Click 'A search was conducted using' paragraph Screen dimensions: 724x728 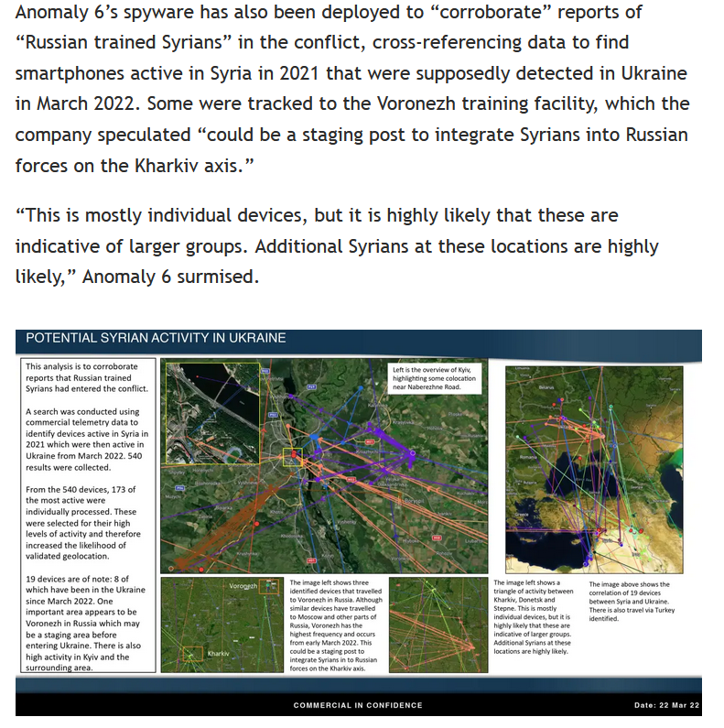(x=87, y=440)
